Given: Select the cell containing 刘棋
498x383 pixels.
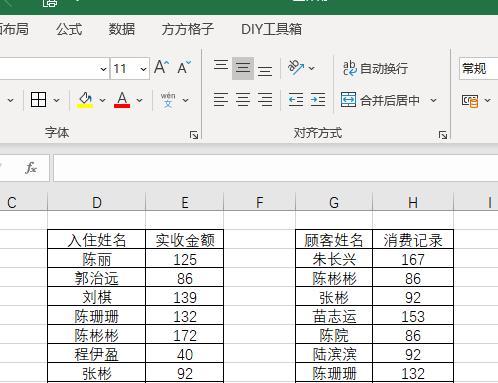Looking at the screenshot, I should click(97, 296).
